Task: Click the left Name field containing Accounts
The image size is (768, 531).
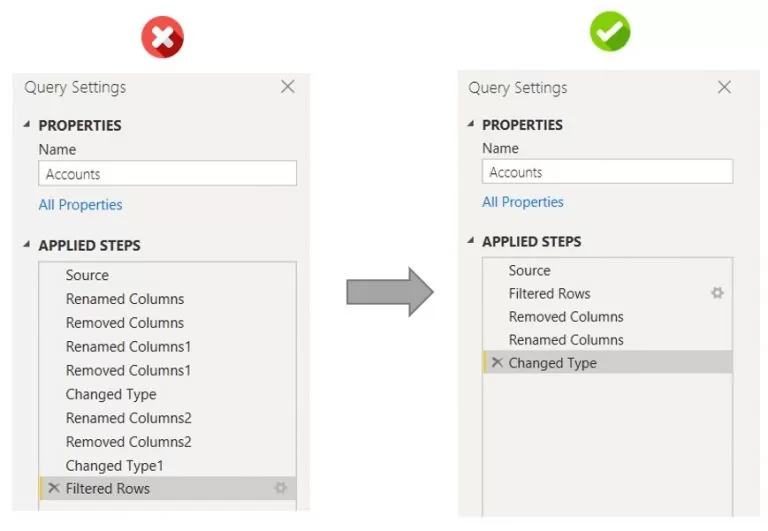Action: [x=168, y=174]
